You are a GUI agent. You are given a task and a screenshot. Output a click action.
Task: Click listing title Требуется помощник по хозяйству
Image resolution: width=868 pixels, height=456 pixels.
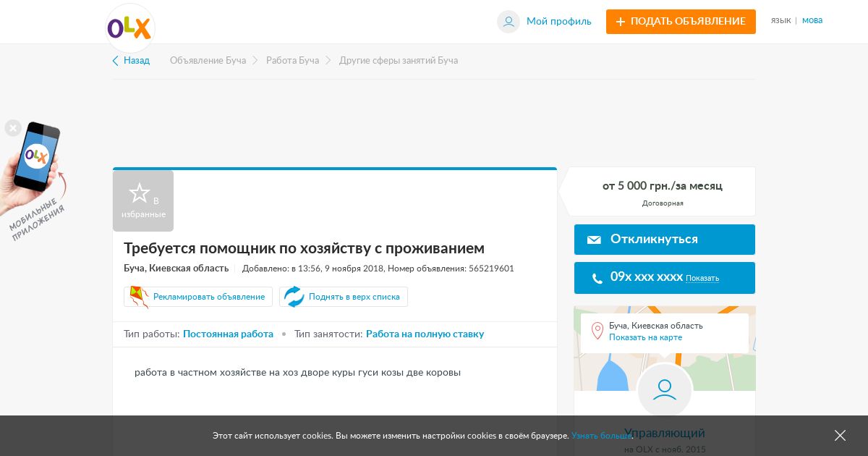tap(304, 248)
